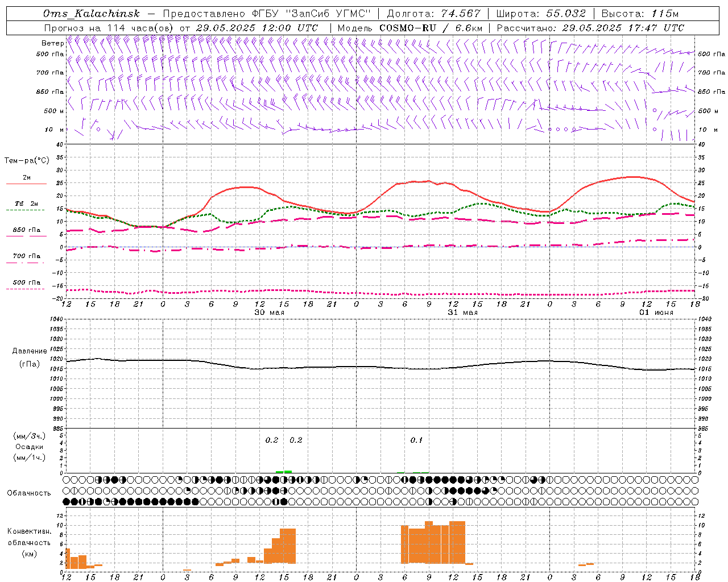This screenshot has width=728, height=582.
Task: Click the 01 июня date label
Action: click(656, 313)
